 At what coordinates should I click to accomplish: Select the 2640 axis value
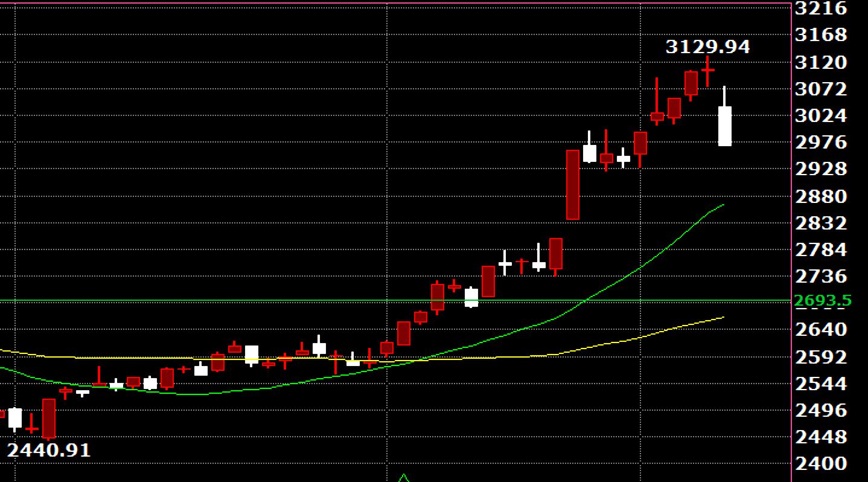click(x=821, y=330)
